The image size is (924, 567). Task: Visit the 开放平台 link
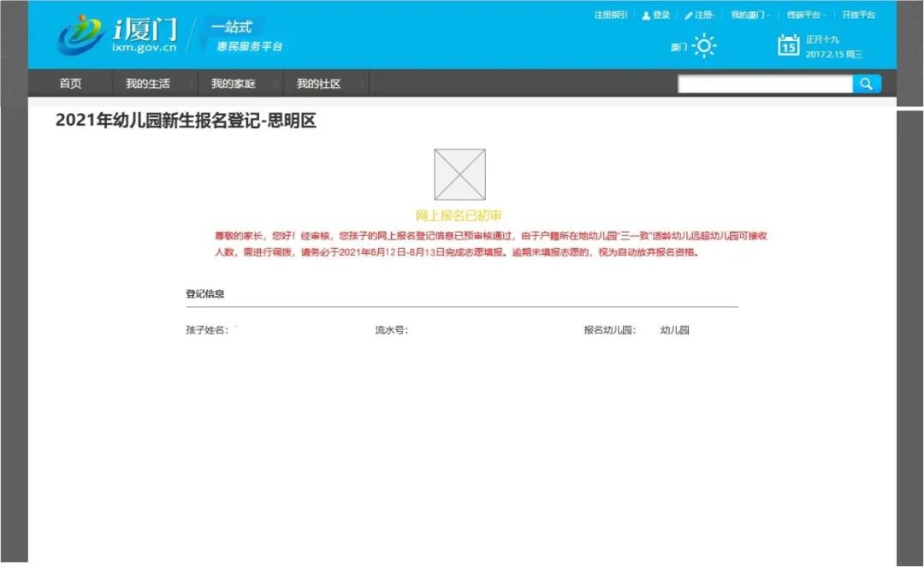pyautogui.click(x=858, y=15)
